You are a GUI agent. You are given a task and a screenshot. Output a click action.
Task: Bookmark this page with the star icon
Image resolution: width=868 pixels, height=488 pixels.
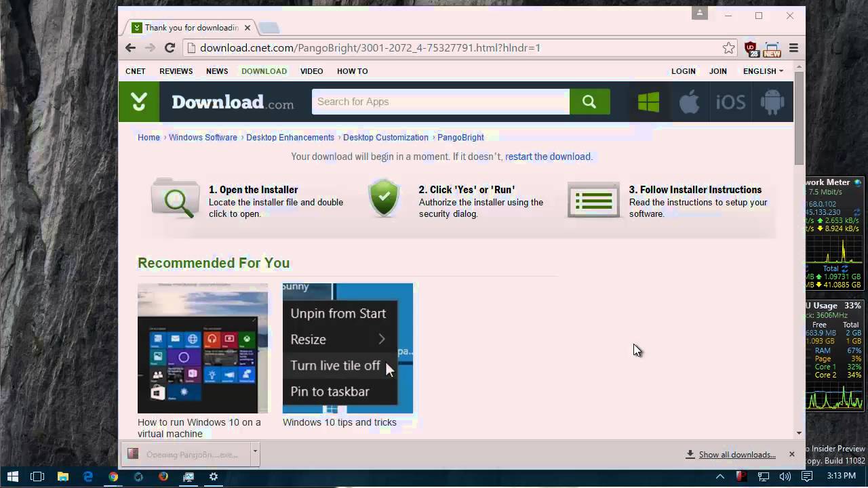point(728,47)
